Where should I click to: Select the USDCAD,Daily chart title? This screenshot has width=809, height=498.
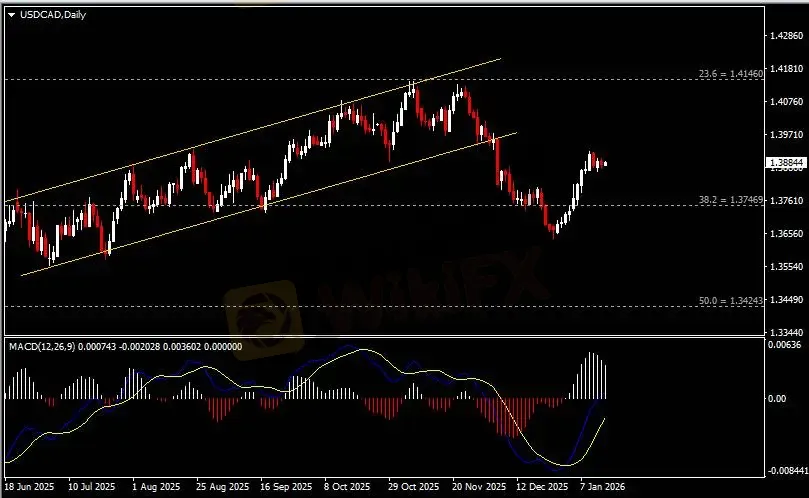pyautogui.click(x=53, y=15)
